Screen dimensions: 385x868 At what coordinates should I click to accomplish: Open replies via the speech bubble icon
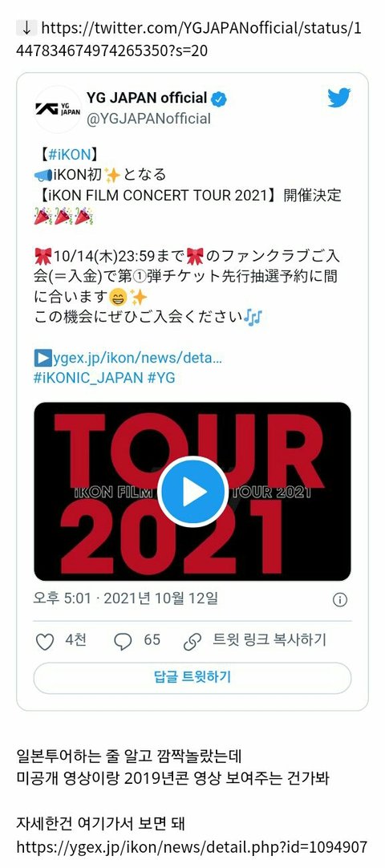point(123,641)
